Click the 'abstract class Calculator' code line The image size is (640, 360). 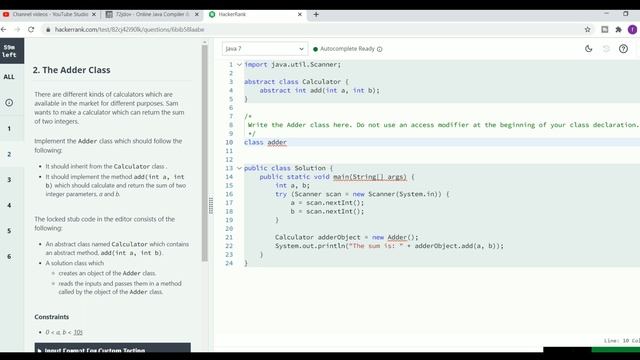click(x=296, y=82)
